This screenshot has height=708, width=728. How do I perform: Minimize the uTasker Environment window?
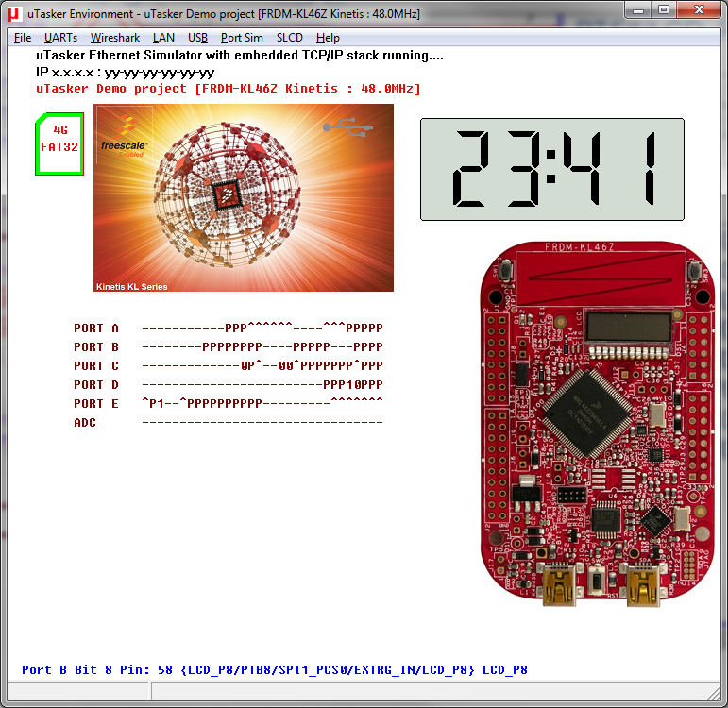click(x=639, y=9)
